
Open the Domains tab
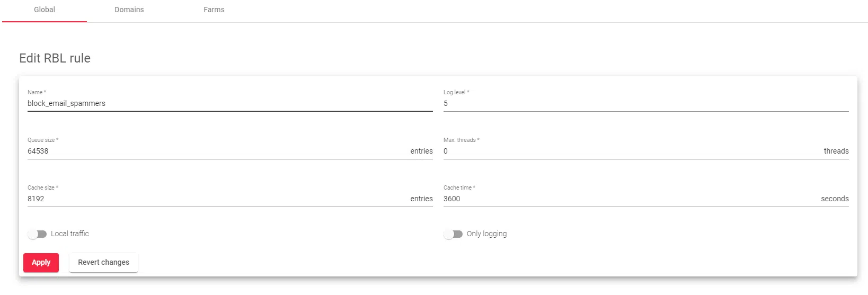click(129, 10)
